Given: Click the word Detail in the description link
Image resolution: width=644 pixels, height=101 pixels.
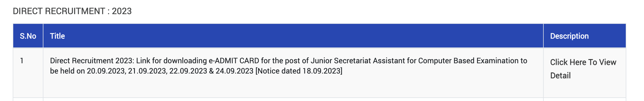Looking at the screenshot, I should 560,75.
